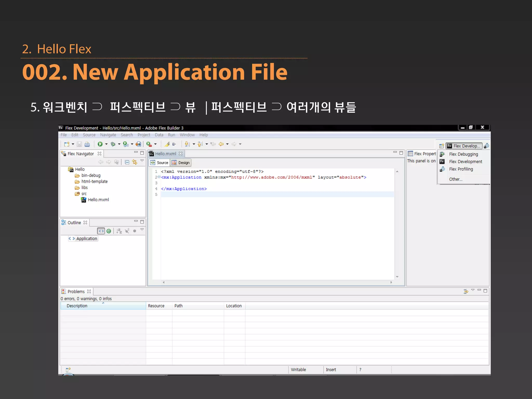Select the src folder

81,194
